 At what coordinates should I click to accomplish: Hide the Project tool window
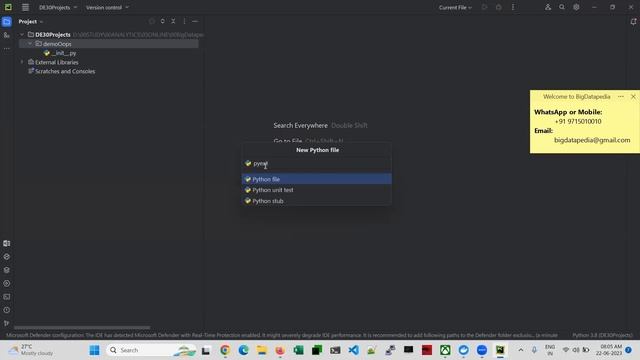coord(195,21)
